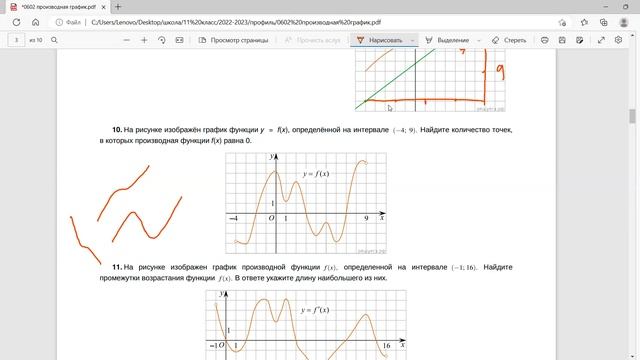Click the 'из 10' page count text
Screen dimensions: 640x360
point(36,40)
